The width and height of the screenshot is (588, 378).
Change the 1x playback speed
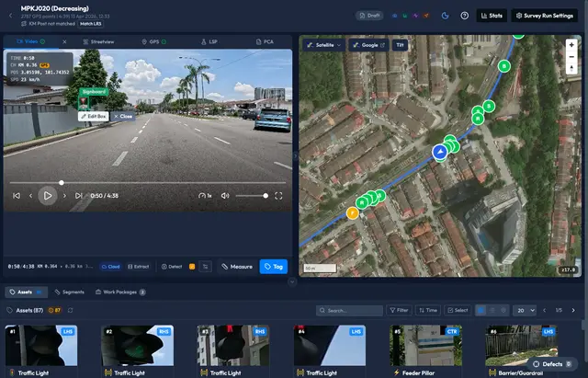coord(205,196)
